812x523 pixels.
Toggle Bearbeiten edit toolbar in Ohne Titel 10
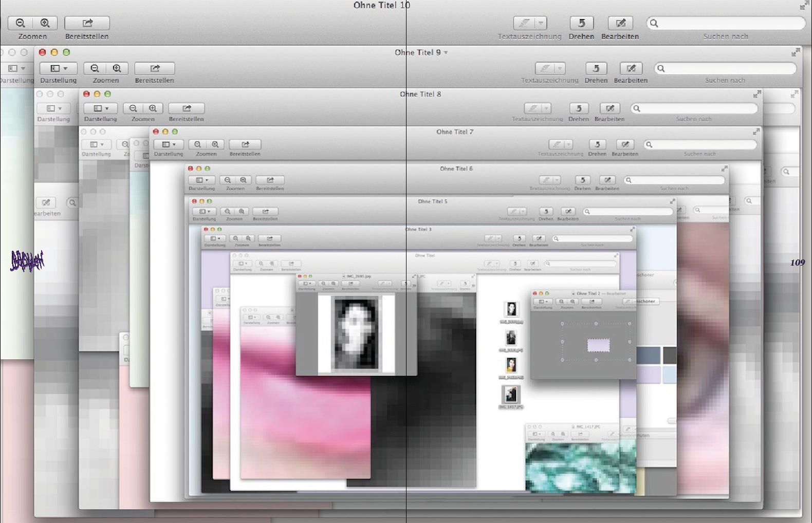[620, 23]
